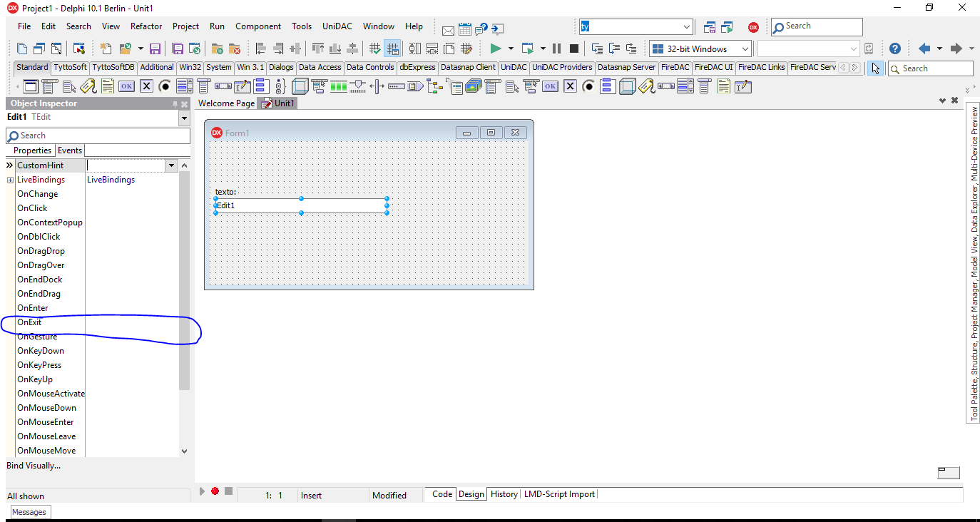Viewport: 980px width, 522px height.
Task: Open the Refactor menu
Action: point(146,26)
